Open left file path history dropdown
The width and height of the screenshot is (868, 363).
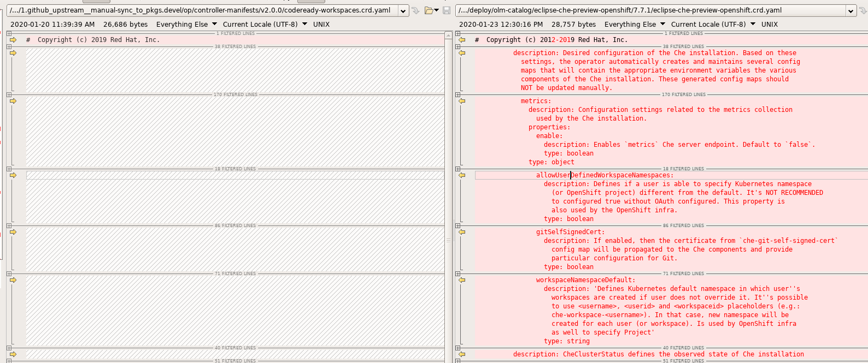click(x=403, y=11)
